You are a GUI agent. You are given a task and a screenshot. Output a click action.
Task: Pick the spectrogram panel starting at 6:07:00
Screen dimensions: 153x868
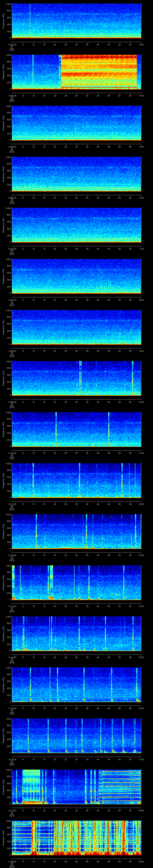pos(76,276)
